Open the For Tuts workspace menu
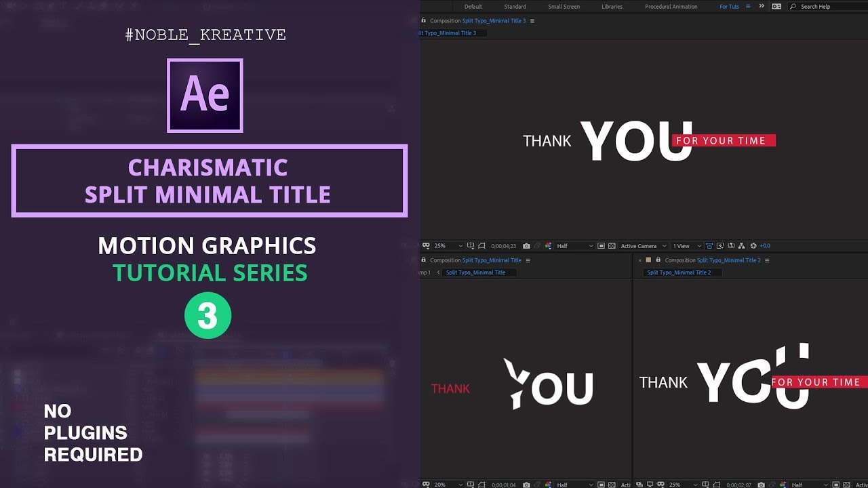Viewport: 868px width, 488px height. click(x=728, y=6)
